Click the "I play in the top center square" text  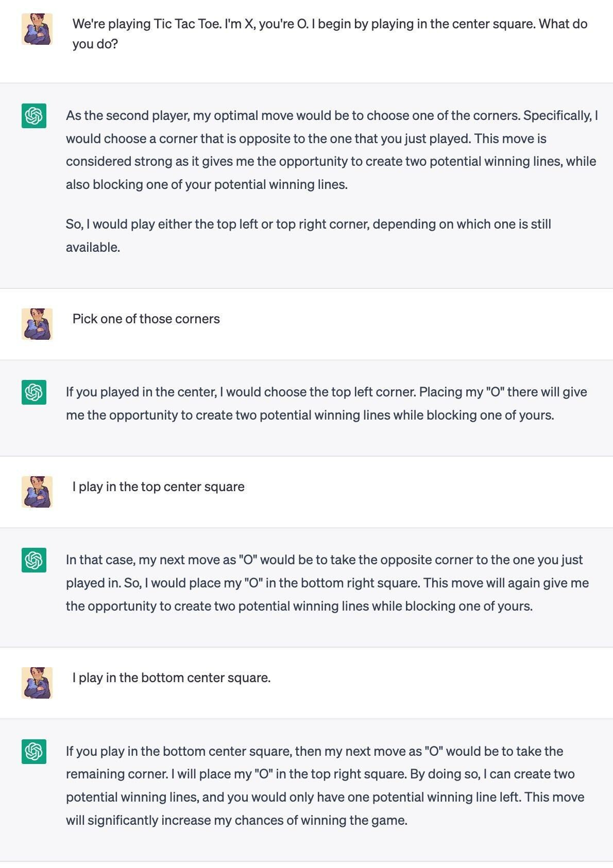point(159,487)
